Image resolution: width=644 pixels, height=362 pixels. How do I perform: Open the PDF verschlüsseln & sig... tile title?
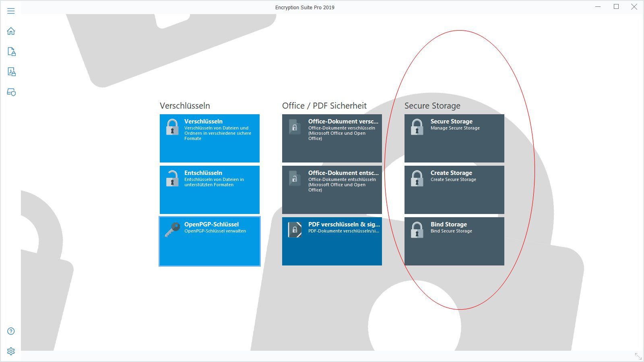(x=344, y=224)
